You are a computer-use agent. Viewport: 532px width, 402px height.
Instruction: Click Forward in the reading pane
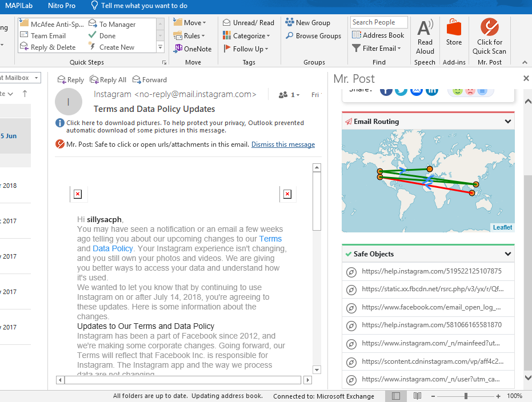tap(150, 80)
